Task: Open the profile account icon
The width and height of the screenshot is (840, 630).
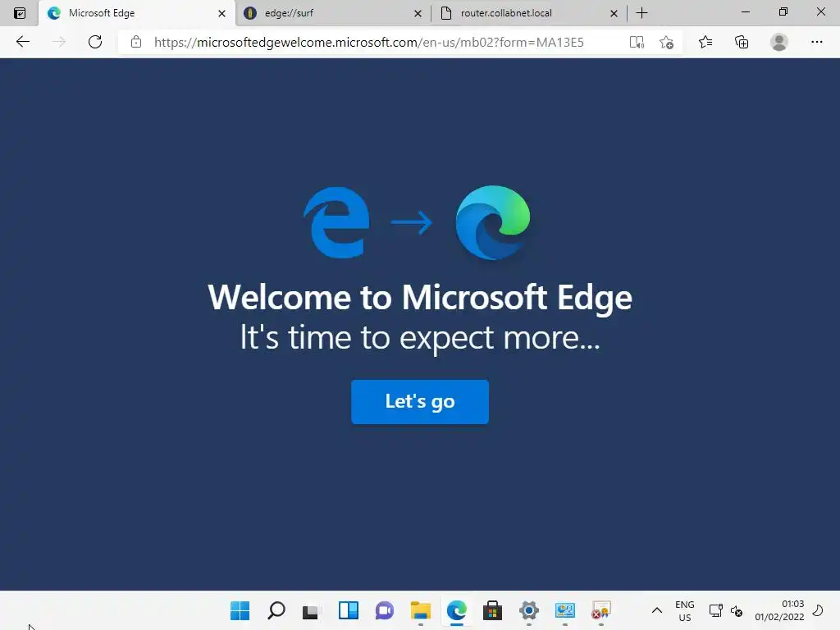Action: pos(779,42)
